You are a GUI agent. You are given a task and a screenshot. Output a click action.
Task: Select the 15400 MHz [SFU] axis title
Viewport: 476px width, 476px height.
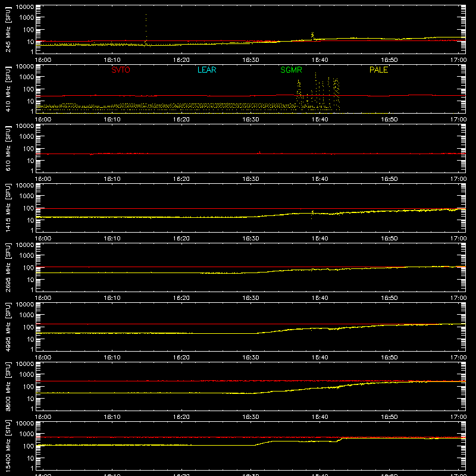tap(8, 446)
